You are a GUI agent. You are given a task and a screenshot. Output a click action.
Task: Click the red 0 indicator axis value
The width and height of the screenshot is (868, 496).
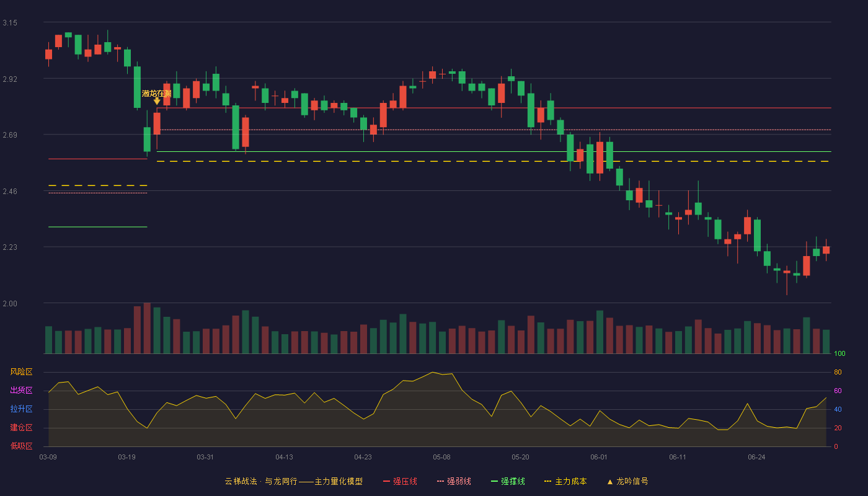click(x=836, y=446)
